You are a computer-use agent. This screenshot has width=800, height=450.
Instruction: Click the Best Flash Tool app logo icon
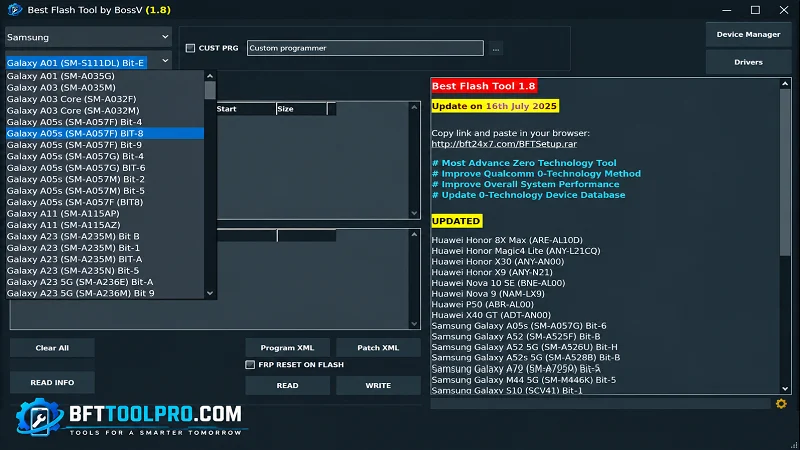click(15, 10)
